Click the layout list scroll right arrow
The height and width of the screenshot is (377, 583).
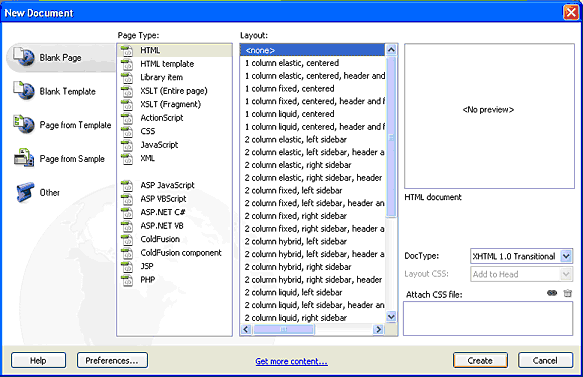[379, 329]
